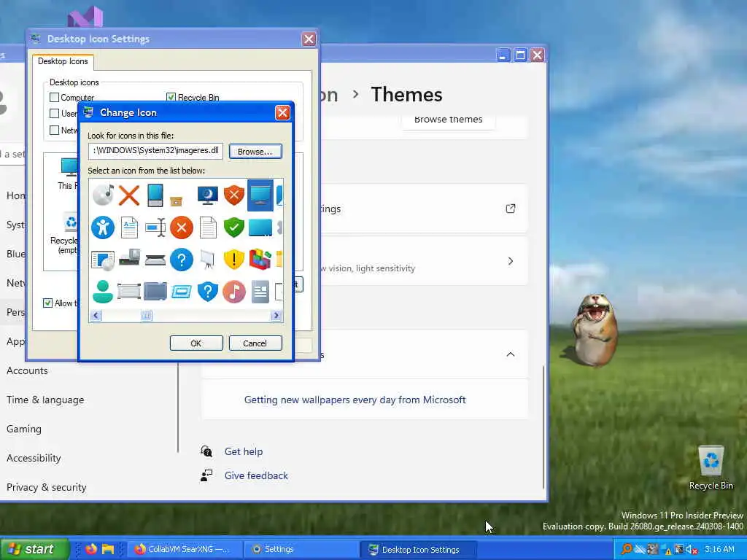This screenshot has width=747, height=560.
Task: Select the plain lined document icon
Action: 208,227
